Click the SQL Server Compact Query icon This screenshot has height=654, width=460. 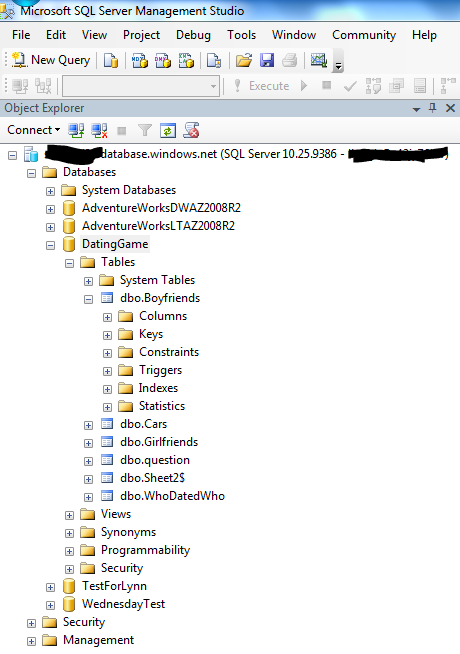coord(214,60)
